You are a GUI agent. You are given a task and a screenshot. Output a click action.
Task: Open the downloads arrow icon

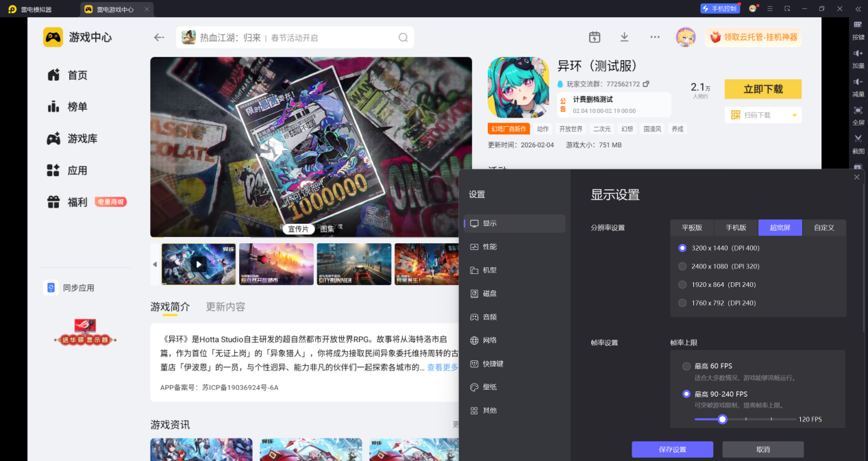coord(624,37)
